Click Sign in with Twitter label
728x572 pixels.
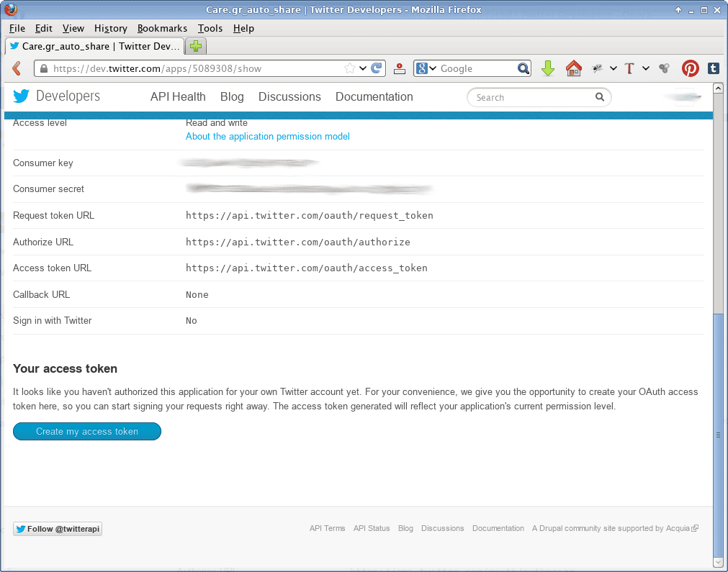point(52,321)
